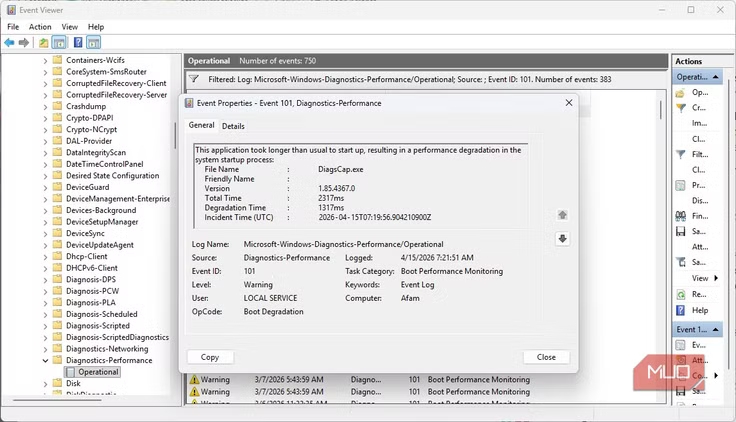The height and width of the screenshot is (422, 736).
Task: Select the Operational log tree item
Action: pos(99,372)
